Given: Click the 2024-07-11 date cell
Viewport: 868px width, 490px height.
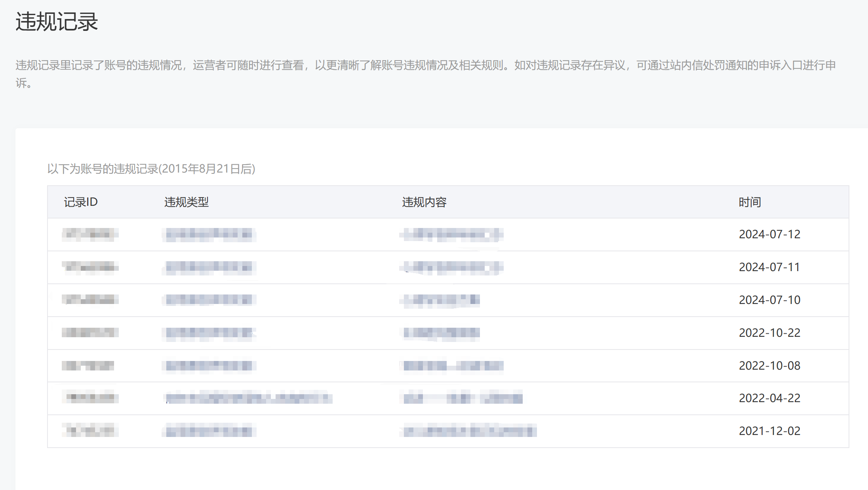Looking at the screenshot, I should [x=769, y=267].
